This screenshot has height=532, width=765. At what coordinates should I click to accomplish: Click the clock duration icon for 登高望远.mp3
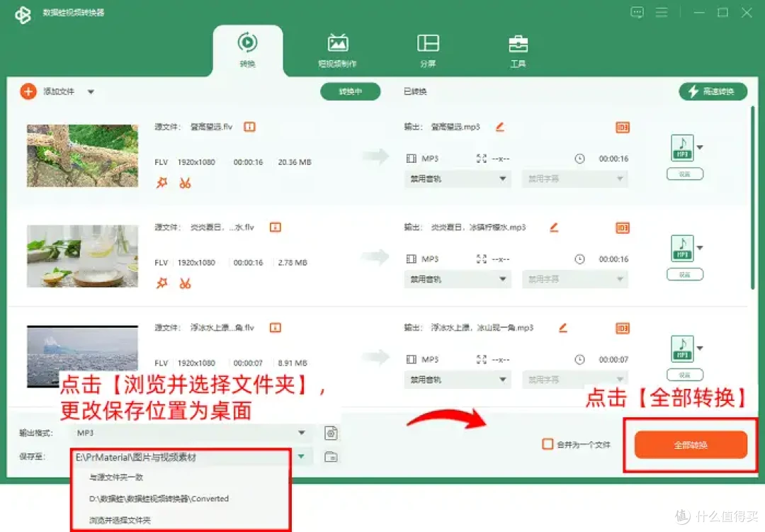pos(579,159)
